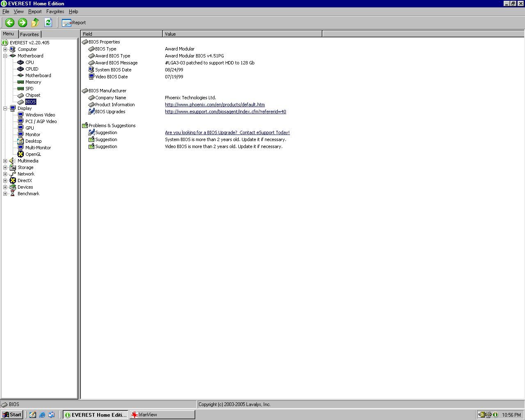
Task: Click the Computer icon in the tree
Action: [12, 49]
